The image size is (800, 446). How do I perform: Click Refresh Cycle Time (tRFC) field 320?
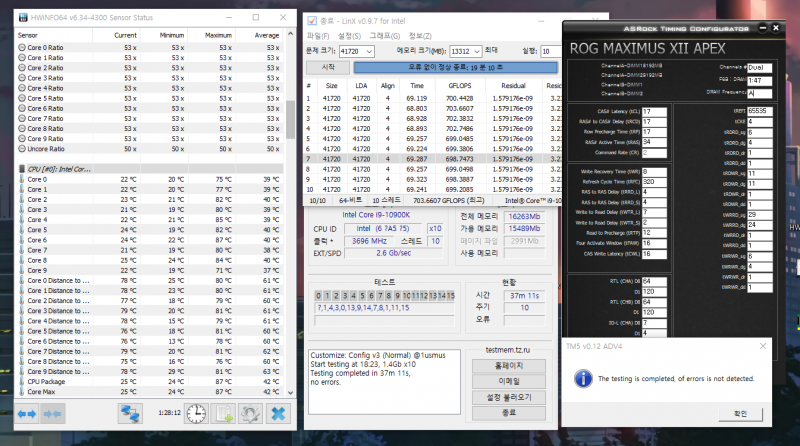pos(654,182)
